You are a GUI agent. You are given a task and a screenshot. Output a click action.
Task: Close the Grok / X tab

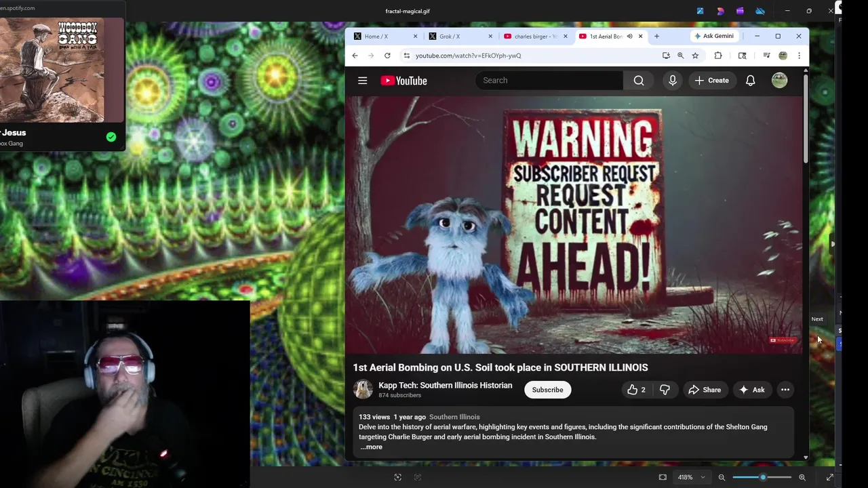(x=491, y=36)
